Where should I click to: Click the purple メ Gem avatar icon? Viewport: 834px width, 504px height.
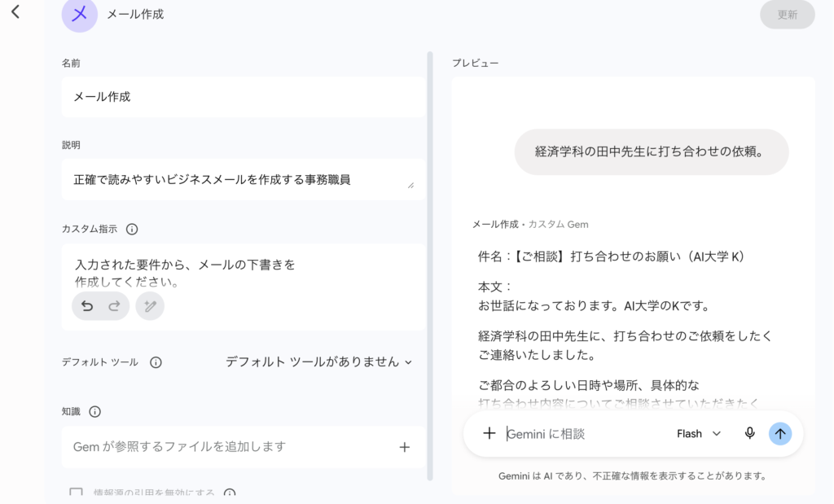click(79, 15)
